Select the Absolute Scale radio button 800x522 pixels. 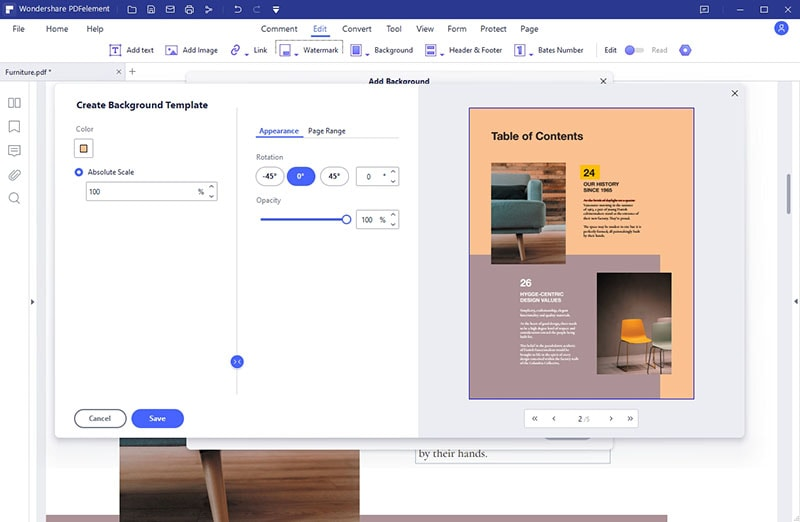pos(80,172)
